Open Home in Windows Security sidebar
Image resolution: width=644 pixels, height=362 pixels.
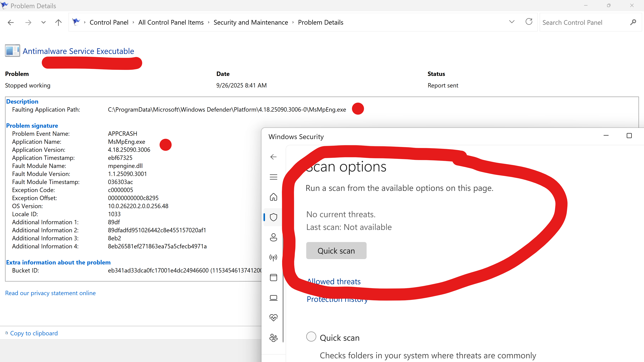pyautogui.click(x=274, y=197)
